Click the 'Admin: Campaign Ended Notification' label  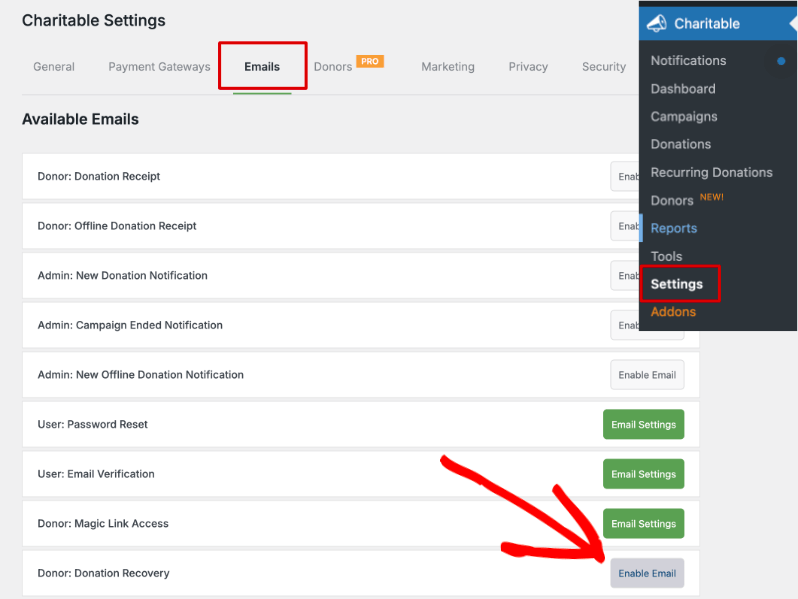click(130, 325)
